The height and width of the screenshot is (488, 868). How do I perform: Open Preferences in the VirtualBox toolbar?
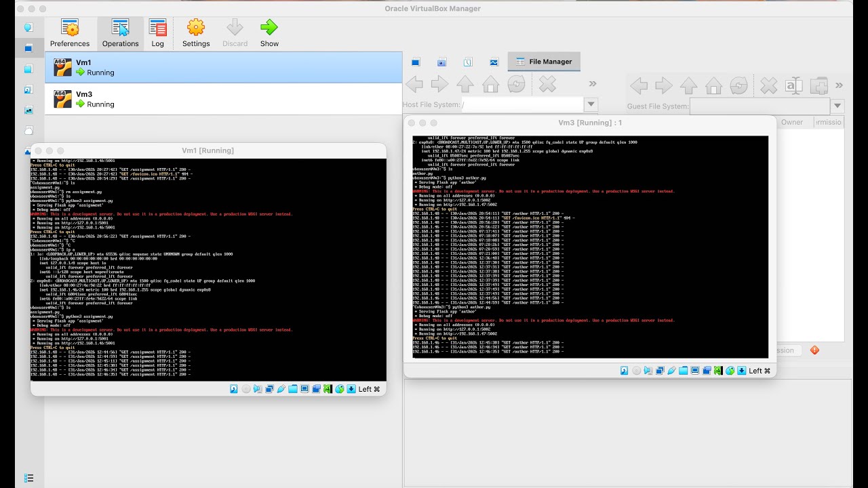70,33
